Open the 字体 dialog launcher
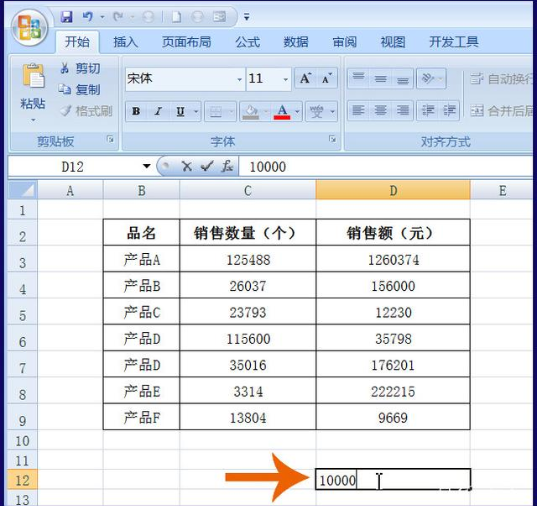The height and width of the screenshot is (506, 537). [x=332, y=139]
